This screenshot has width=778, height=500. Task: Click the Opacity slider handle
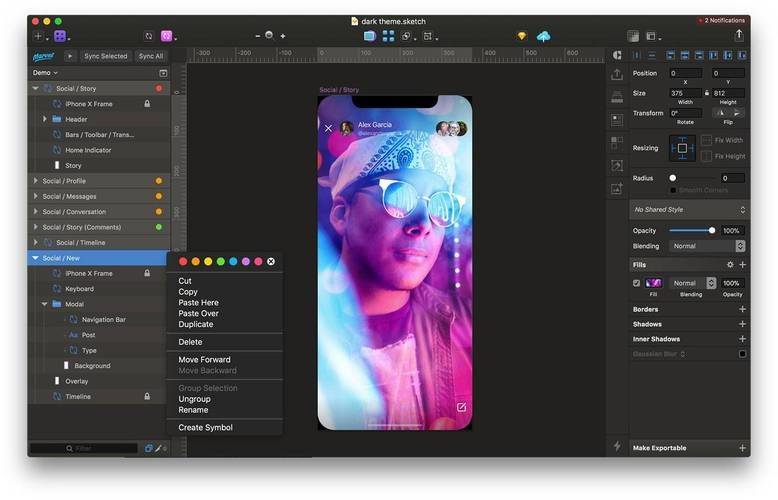(712, 230)
